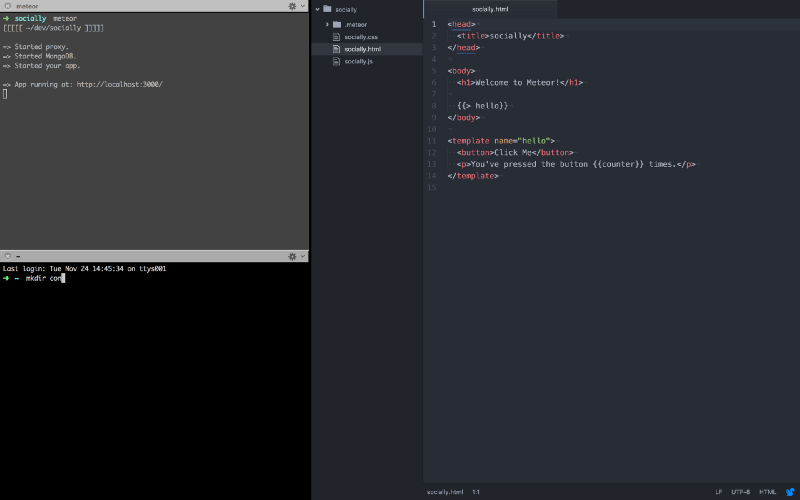Open the meteor terminal pane settings gear

[292, 6]
